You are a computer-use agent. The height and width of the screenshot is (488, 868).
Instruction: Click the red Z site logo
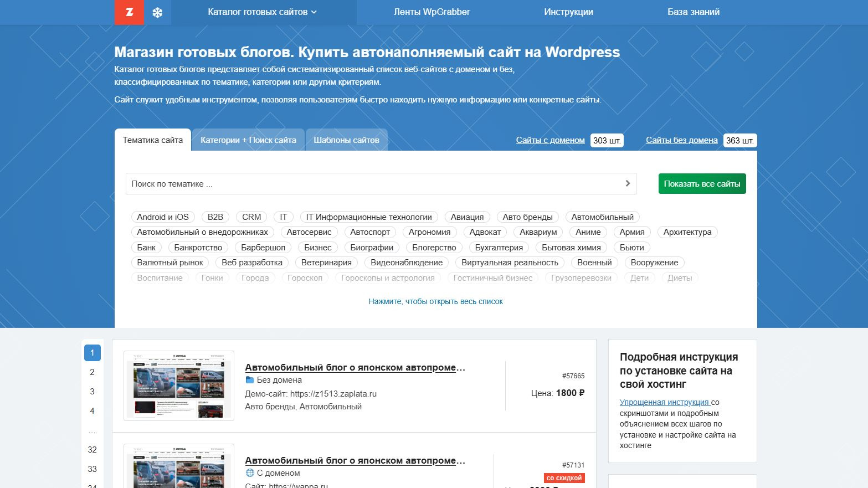tap(129, 12)
